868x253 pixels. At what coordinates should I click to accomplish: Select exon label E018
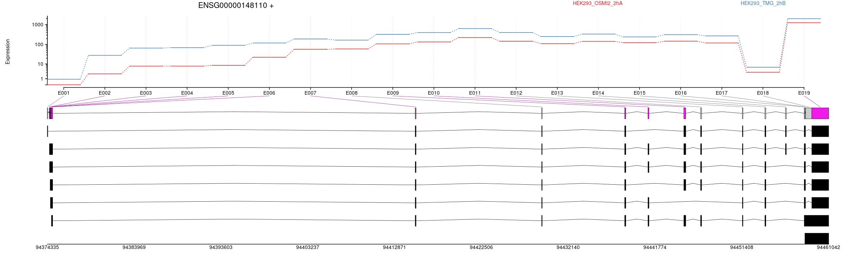[x=763, y=93]
